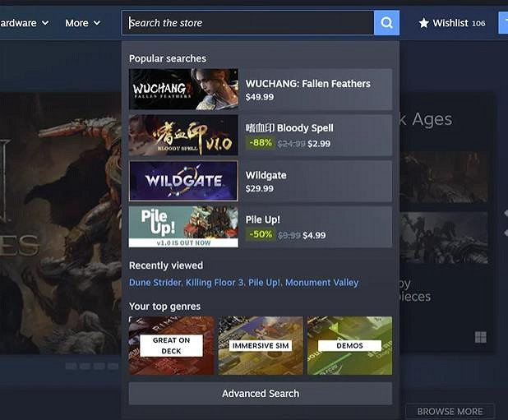Open Advanced Search
This screenshot has width=508, height=420.
(x=261, y=394)
